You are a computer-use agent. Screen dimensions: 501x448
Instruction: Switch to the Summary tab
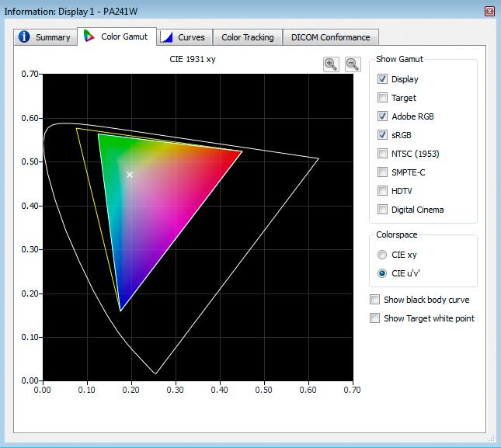(45, 37)
